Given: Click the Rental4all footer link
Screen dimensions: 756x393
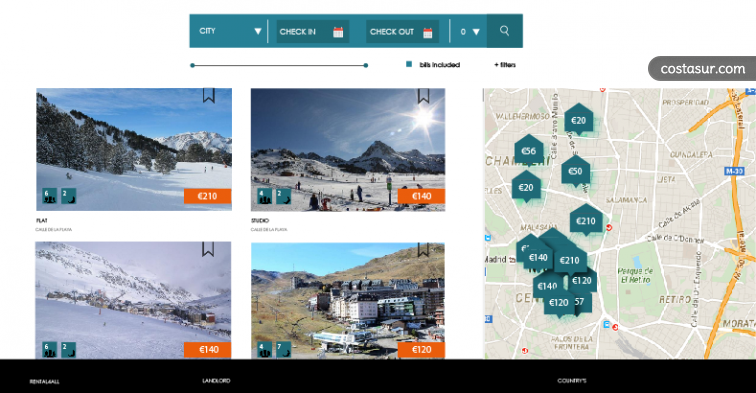Looking at the screenshot, I should pyautogui.click(x=44, y=381).
